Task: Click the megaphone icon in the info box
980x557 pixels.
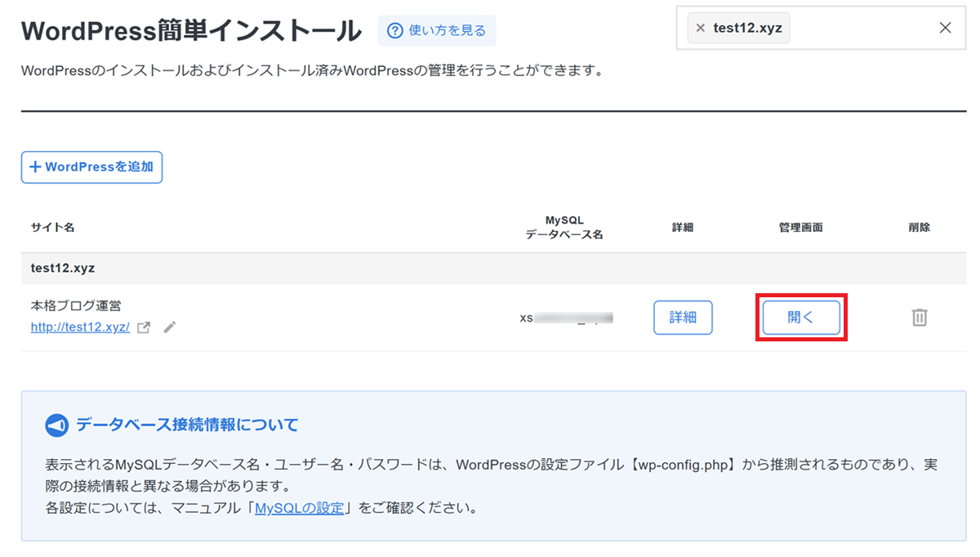Action: tap(56, 426)
